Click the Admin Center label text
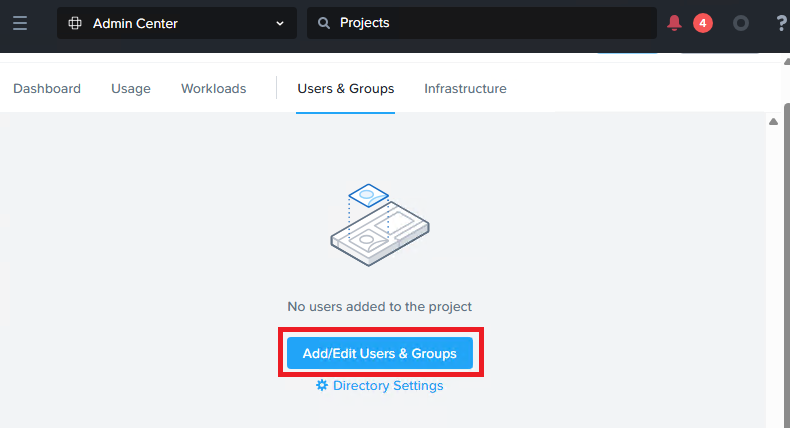Screen dimensions: 790x428 tap(135, 24)
